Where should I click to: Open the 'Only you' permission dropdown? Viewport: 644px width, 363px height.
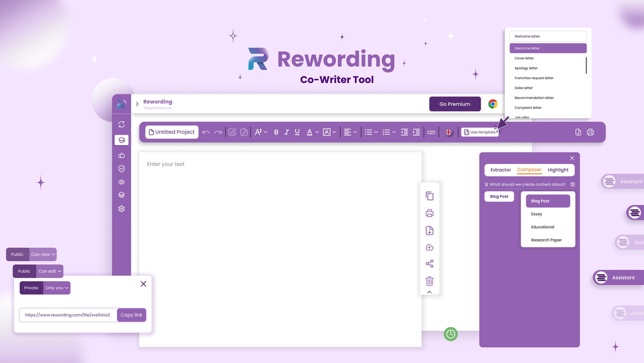[x=57, y=288]
